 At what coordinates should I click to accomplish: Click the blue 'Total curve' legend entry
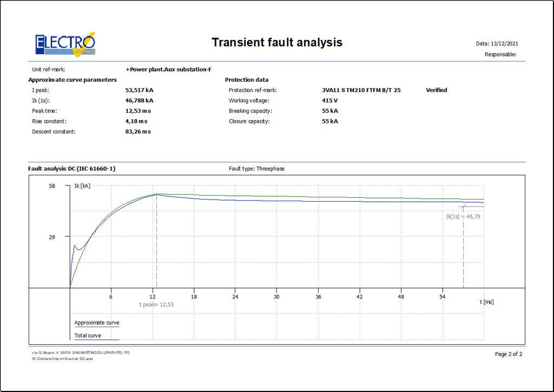tap(88, 336)
